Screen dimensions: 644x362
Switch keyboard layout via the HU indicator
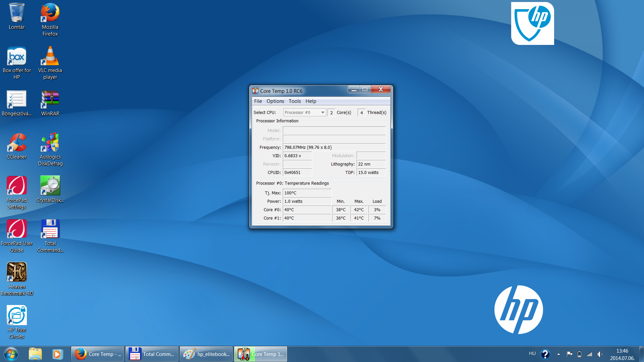532,353
